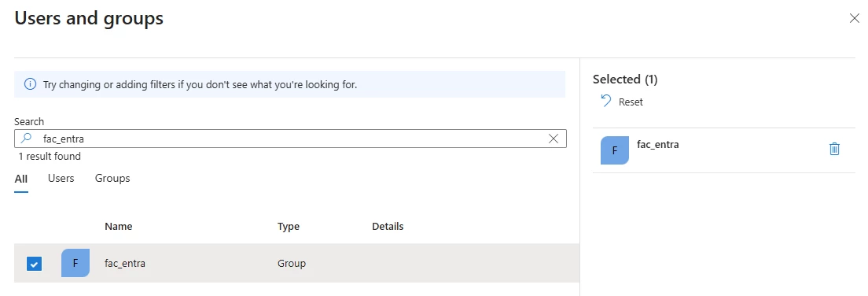
Task: Sort by the Name column header
Action: click(x=119, y=226)
